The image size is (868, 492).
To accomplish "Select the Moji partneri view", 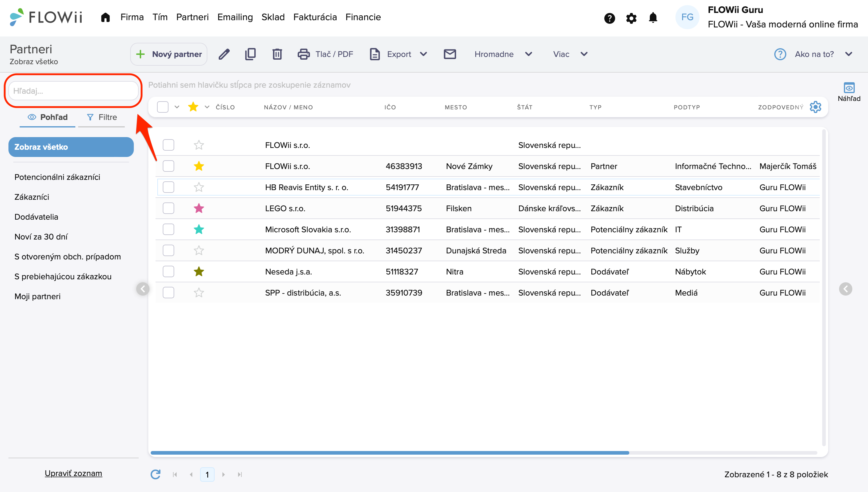I will coord(37,296).
